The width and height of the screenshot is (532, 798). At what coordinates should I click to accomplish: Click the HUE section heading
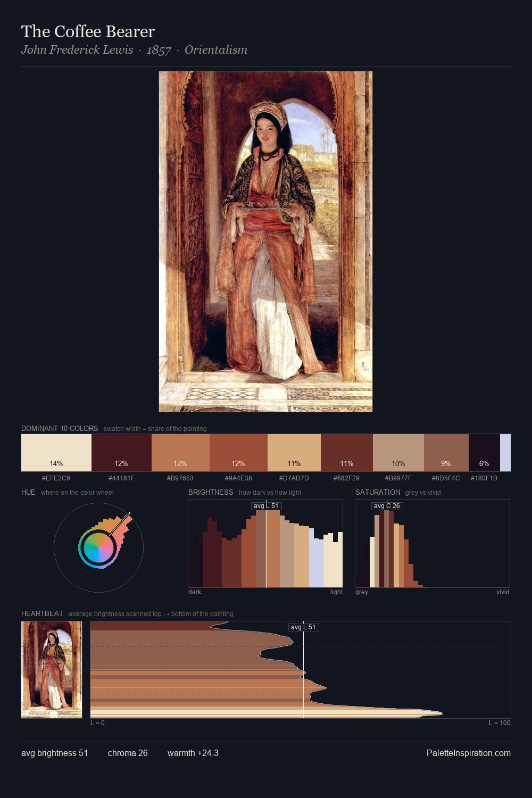click(x=28, y=492)
